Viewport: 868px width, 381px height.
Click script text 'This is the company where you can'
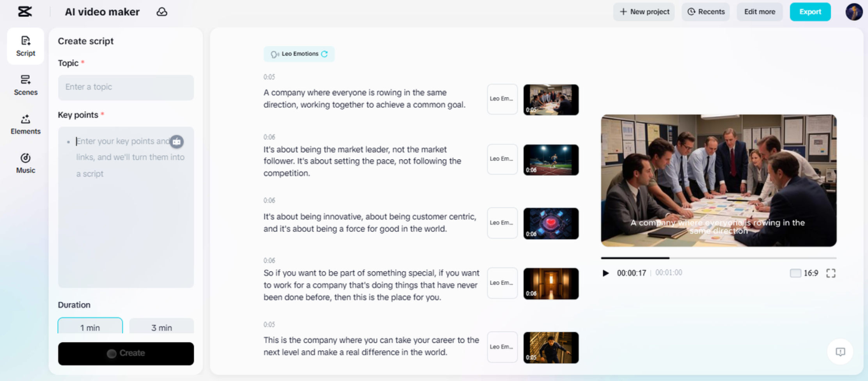(371, 346)
